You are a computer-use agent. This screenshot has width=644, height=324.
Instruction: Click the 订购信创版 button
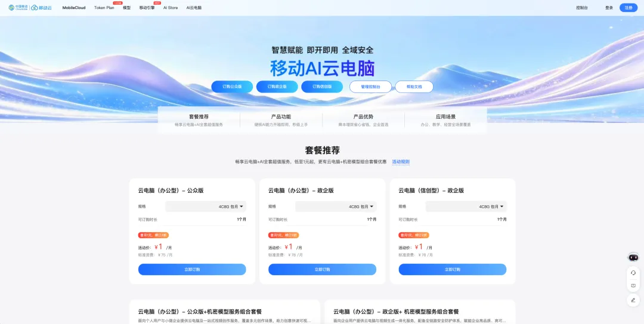322,87
